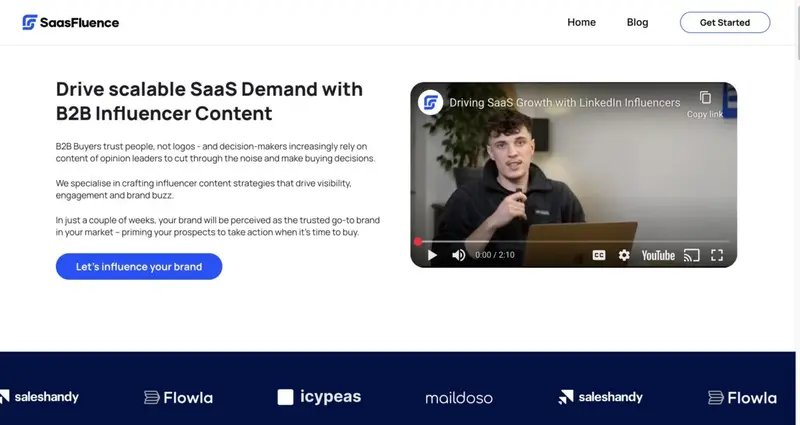800x425 pixels.
Task: Click the icypeas logo in the banner
Action: [x=319, y=397]
